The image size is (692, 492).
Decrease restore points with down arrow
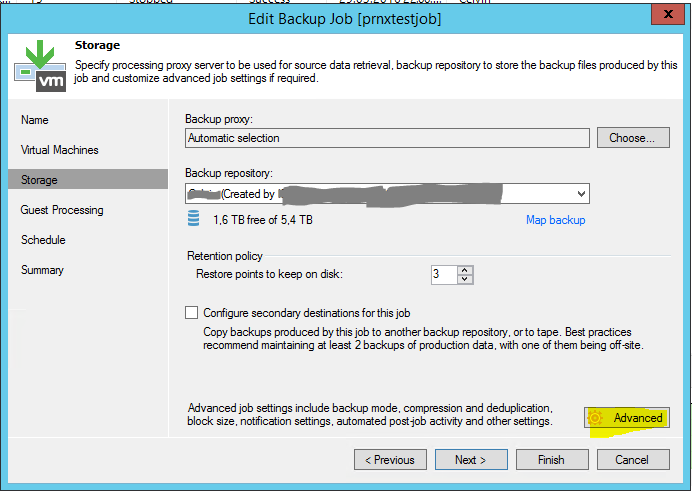pyautogui.click(x=466, y=279)
